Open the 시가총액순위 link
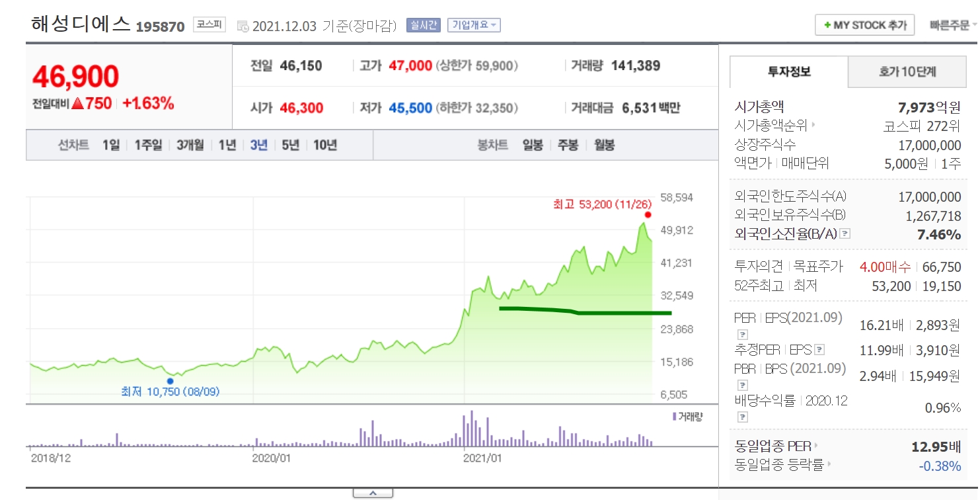The height and width of the screenshot is (500, 980). point(772,125)
